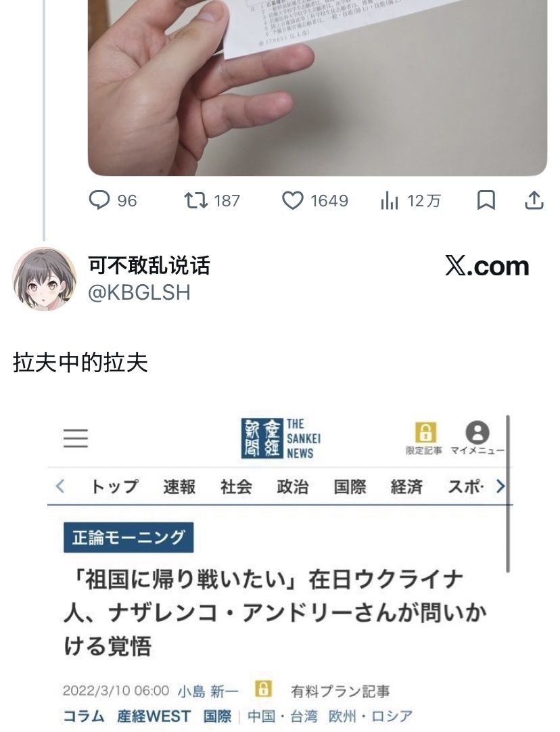View post analytics bar chart icon
Screen dimensions: 560x732
click(x=389, y=201)
